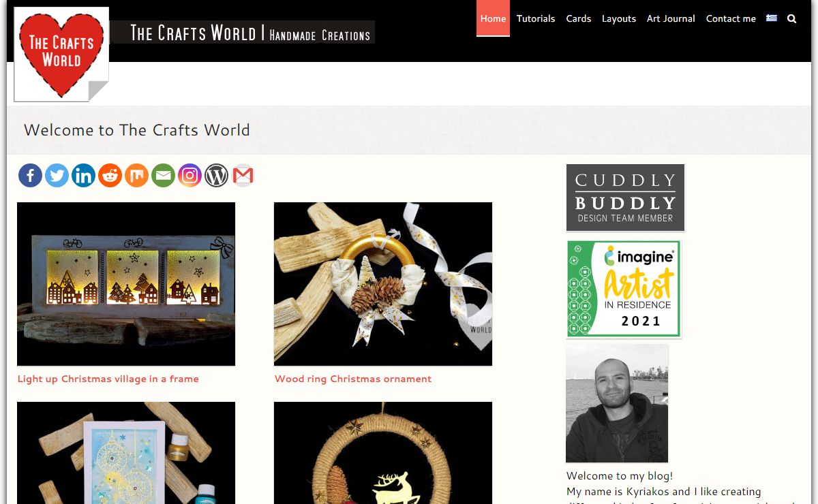The height and width of the screenshot is (504, 818).
Task: Share via the green email icon
Action: point(163,176)
